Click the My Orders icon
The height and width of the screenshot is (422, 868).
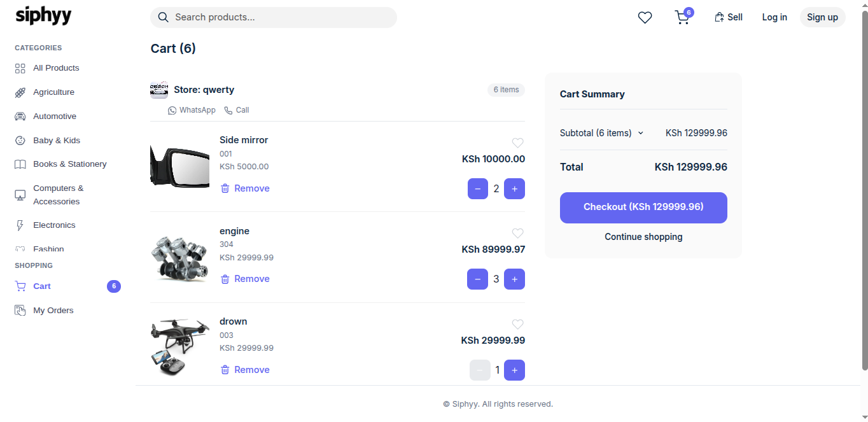pyautogui.click(x=20, y=311)
